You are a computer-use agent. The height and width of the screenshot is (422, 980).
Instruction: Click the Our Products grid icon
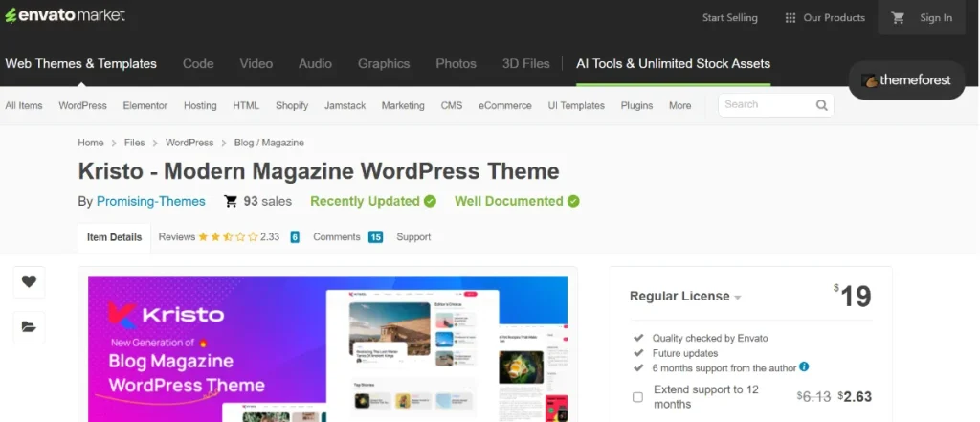[790, 18]
